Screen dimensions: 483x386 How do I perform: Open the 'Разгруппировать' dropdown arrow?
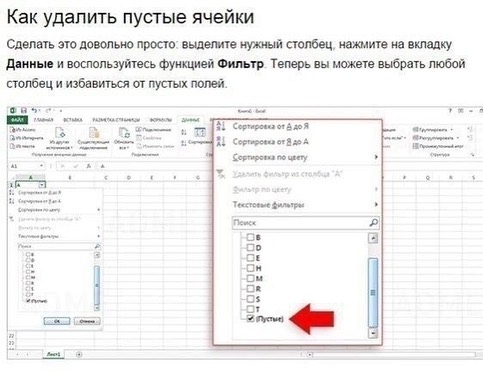point(457,138)
